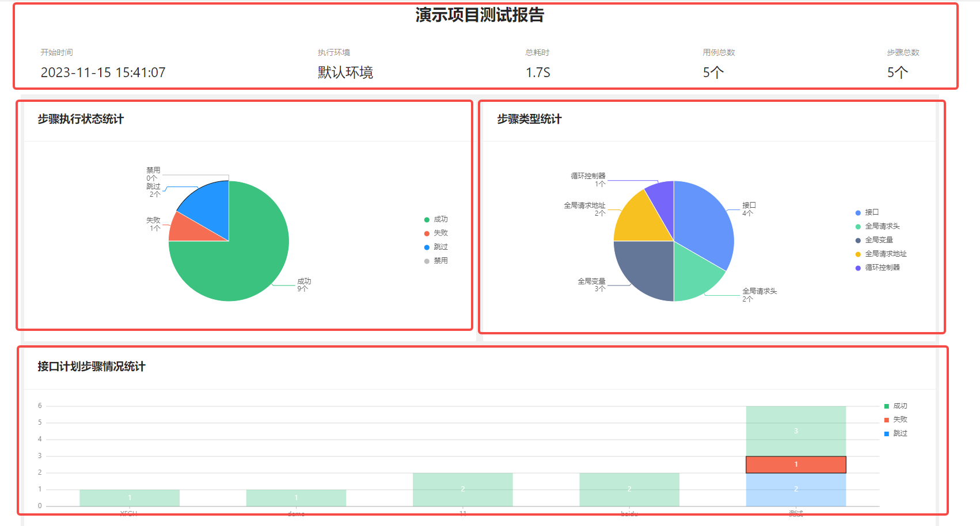Image resolution: width=980 pixels, height=526 pixels.
Task: Toggle 全局变量 legend in step type chart
Action: (x=874, y=240)
